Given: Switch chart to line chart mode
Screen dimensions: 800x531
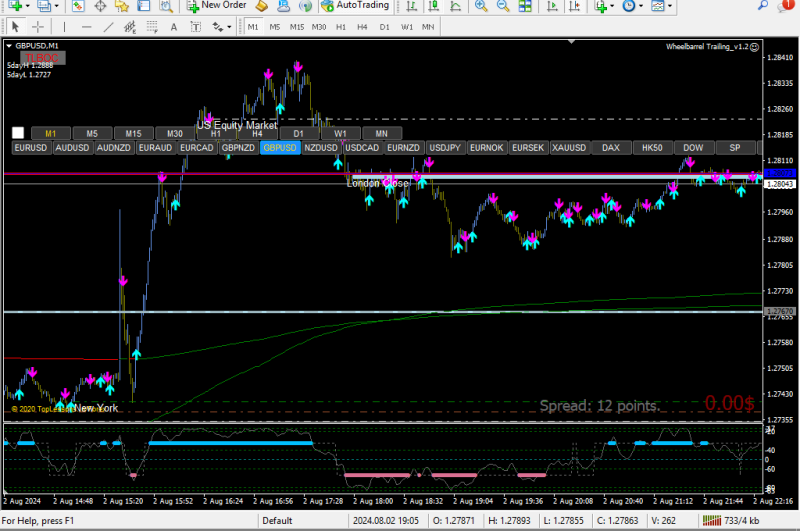Looking at the screenshot, I should click(x=455, y=6).
